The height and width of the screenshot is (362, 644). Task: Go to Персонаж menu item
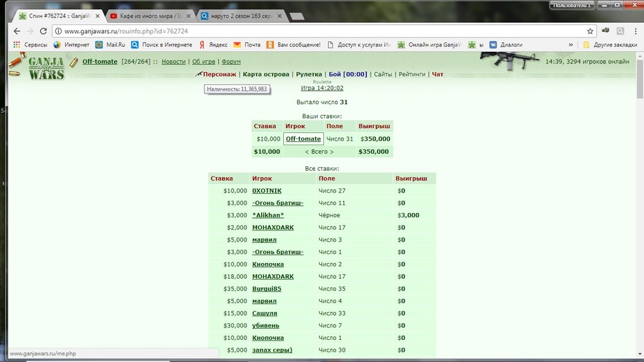(x=220, y=74)
